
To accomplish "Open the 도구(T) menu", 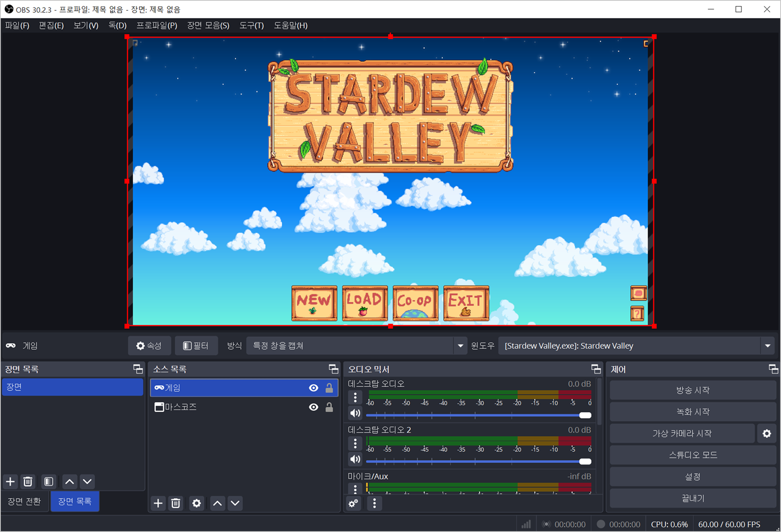I will click(252, 25).
